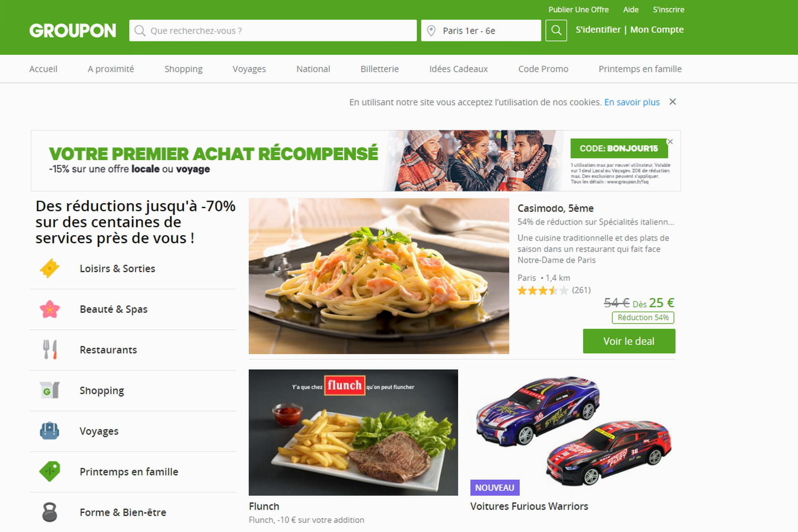Click the Forme & Bien-être kettlebell icon
798x532 pixels.
(49, 512)
